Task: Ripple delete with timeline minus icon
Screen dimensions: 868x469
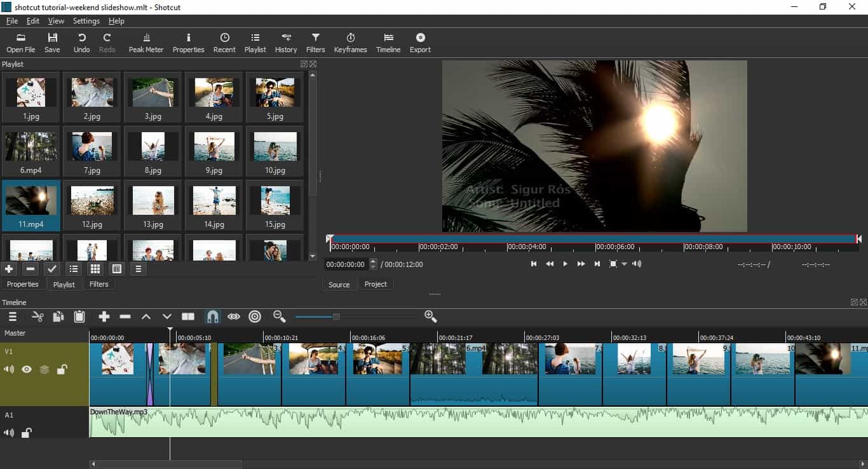Action: pyautogui.click(x=125, y=316)
